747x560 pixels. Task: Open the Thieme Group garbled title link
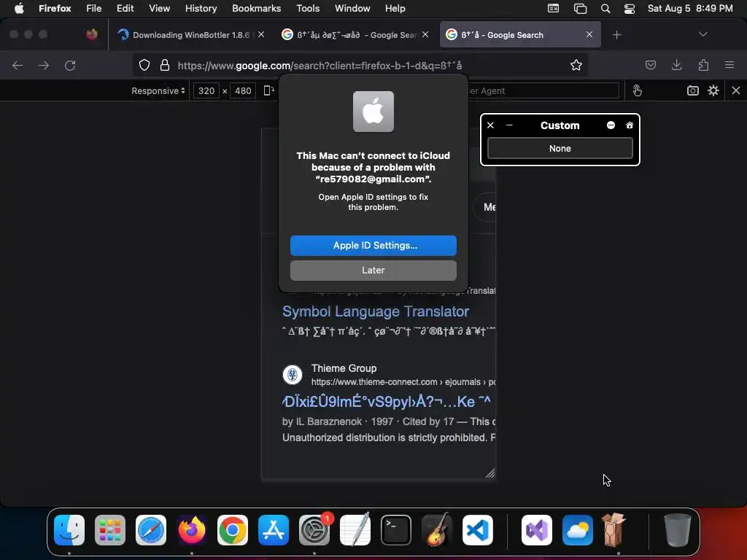pos(387,402)
